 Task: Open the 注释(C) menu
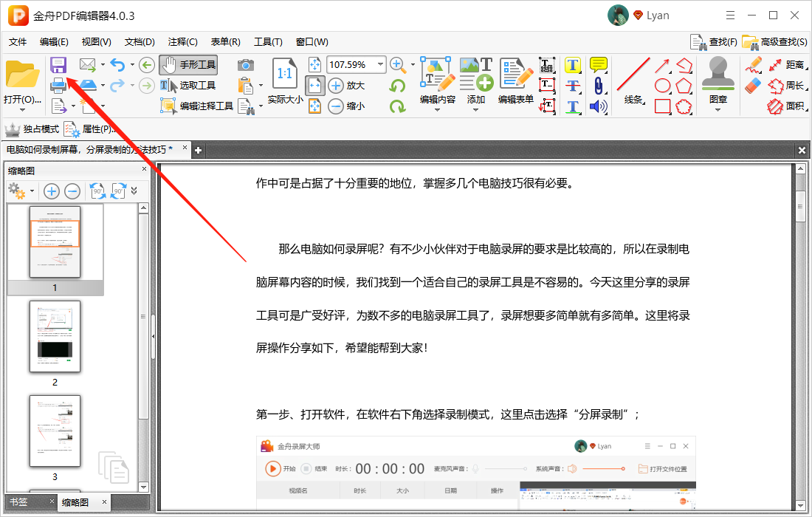pyautogui.click(x=183, y=42)
